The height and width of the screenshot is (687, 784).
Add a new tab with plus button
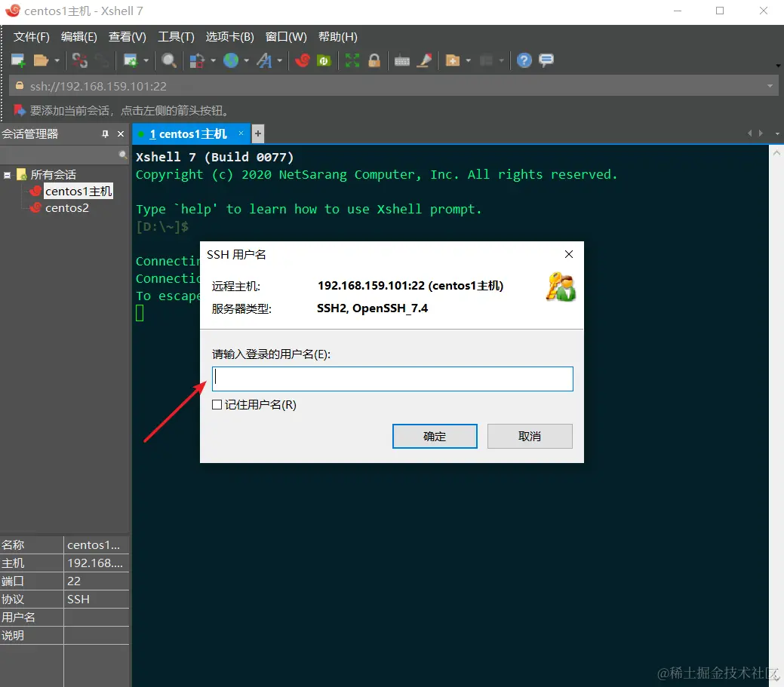[258, 133]
